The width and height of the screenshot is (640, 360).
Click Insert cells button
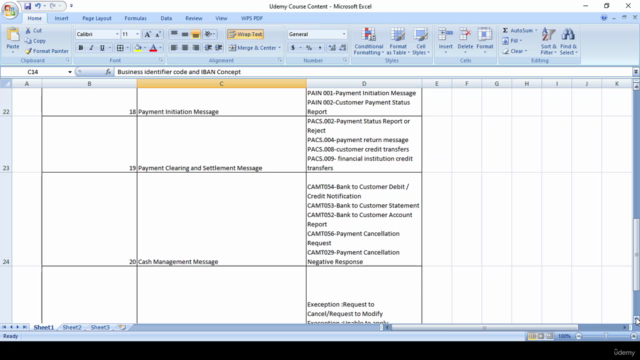pos(445,41)
